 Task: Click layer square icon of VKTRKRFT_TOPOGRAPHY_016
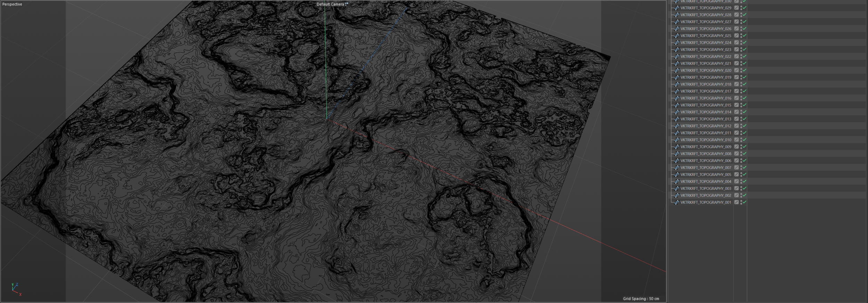[736, 98]
